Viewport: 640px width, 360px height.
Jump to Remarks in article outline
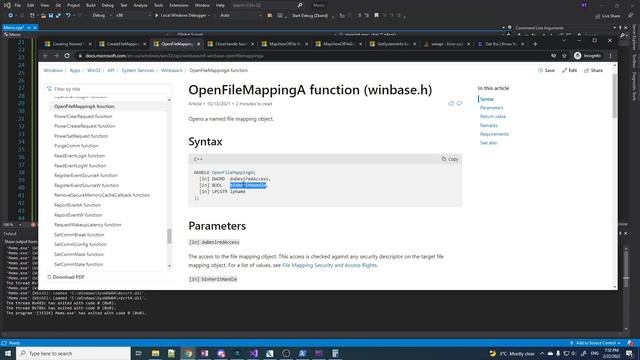tap(489, 125)
